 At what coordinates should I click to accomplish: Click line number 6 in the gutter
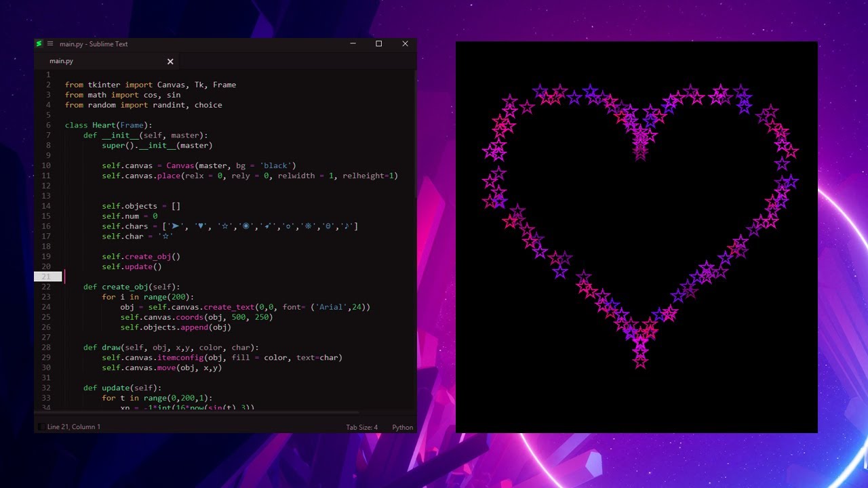pyautogui.click(x=48, y=125)
